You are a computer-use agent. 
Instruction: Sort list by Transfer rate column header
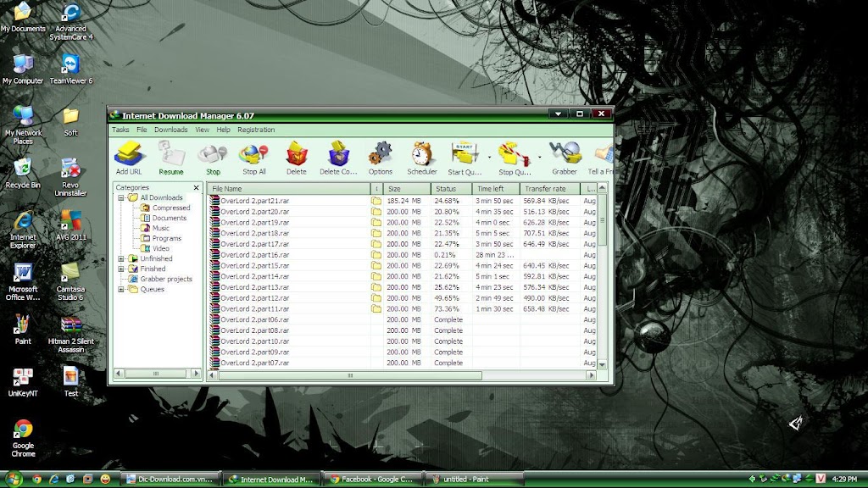pos(549,188)
